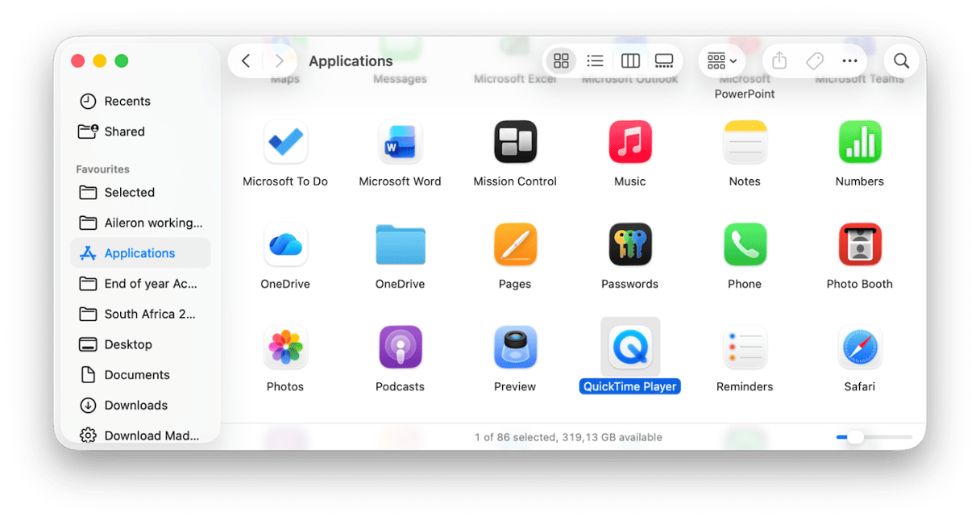Image resolution: width=980 pixels, height=521 pixels.
Task: Click the Photo Booth name label
Action: tap(860, 284)
